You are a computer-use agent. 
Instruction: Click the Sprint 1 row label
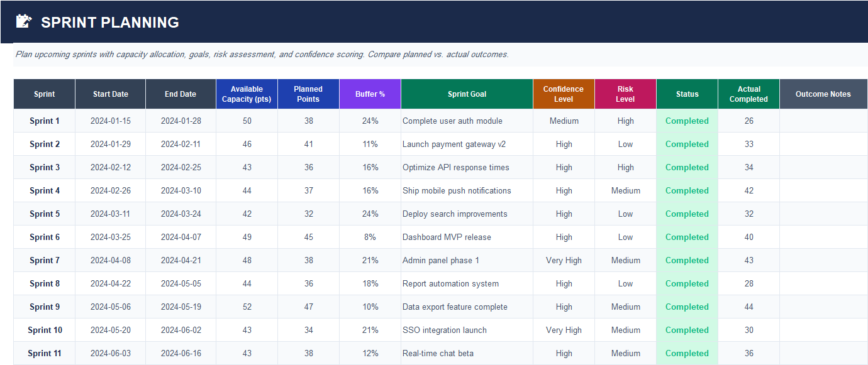[45, 121]
